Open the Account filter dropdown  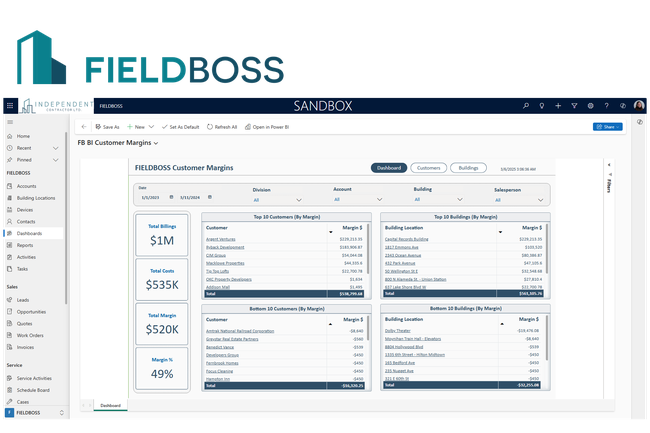coord(358,199)
